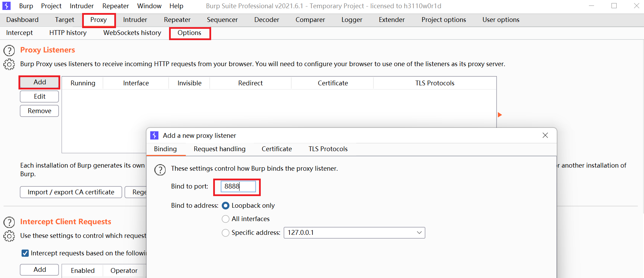Screen dimensions: 644x278
Task: Click the Operator column header in intercept rules
Action: 124,271
